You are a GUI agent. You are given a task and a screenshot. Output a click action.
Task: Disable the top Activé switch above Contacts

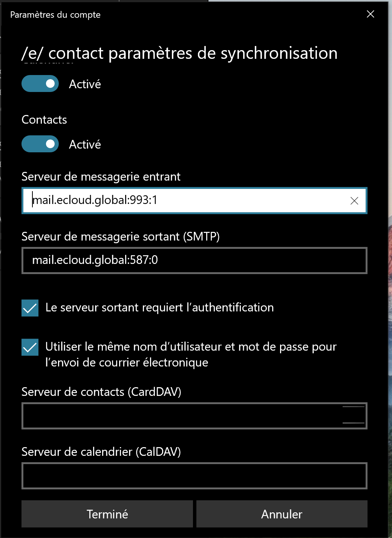pyautogui.click(x=40, y=84)
